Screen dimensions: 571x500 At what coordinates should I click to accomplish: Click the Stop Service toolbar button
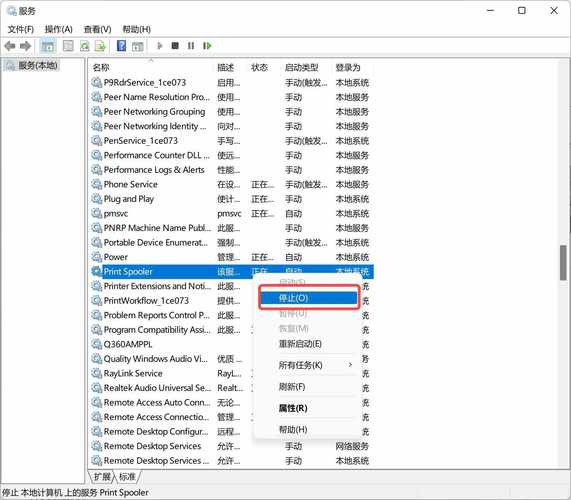(175, 46)
